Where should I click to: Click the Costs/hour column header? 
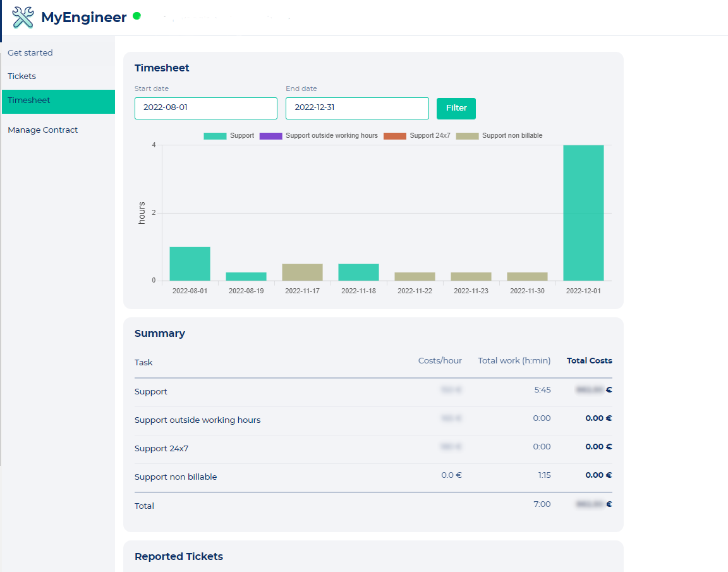[x=440, y=360]
